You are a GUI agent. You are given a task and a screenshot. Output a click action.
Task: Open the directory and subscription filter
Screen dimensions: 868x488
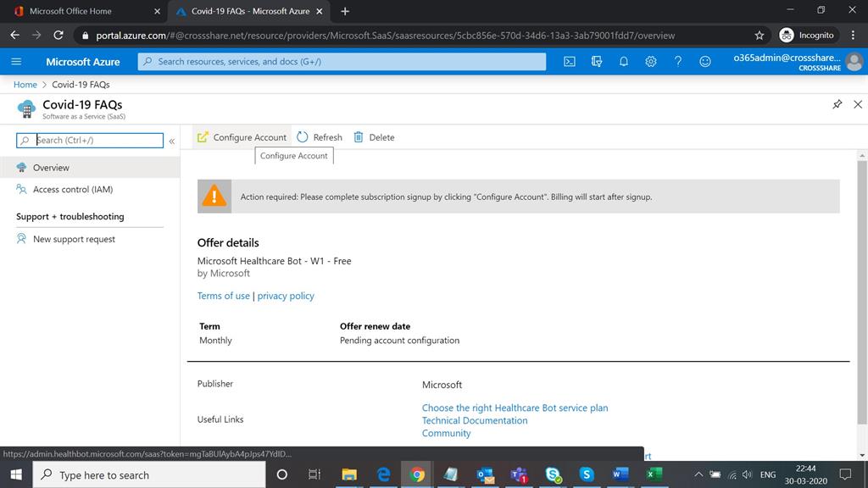coord(596,61)
